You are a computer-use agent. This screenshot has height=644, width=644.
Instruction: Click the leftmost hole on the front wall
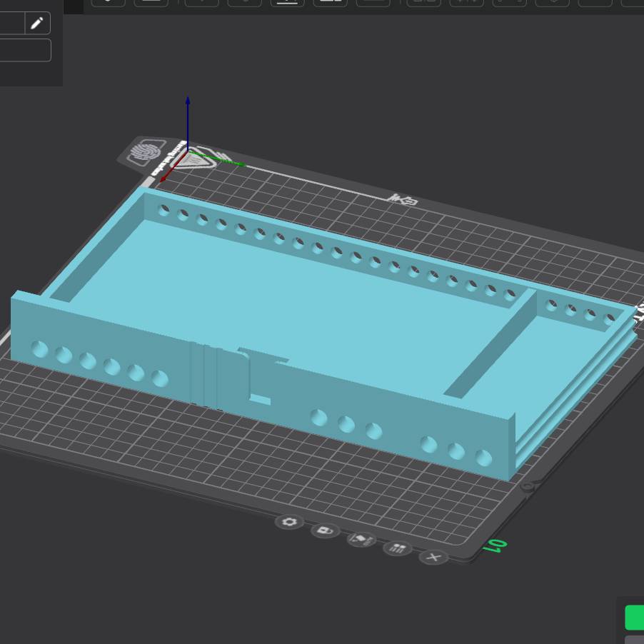[39, 349]
